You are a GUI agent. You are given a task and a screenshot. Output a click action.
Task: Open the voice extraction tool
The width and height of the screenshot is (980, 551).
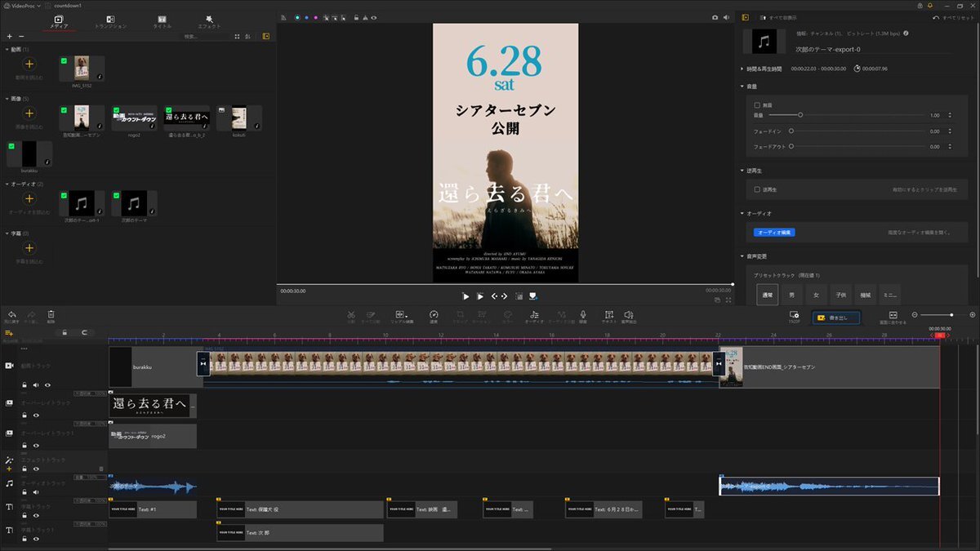pyautogui.click(x=629, y=315)
